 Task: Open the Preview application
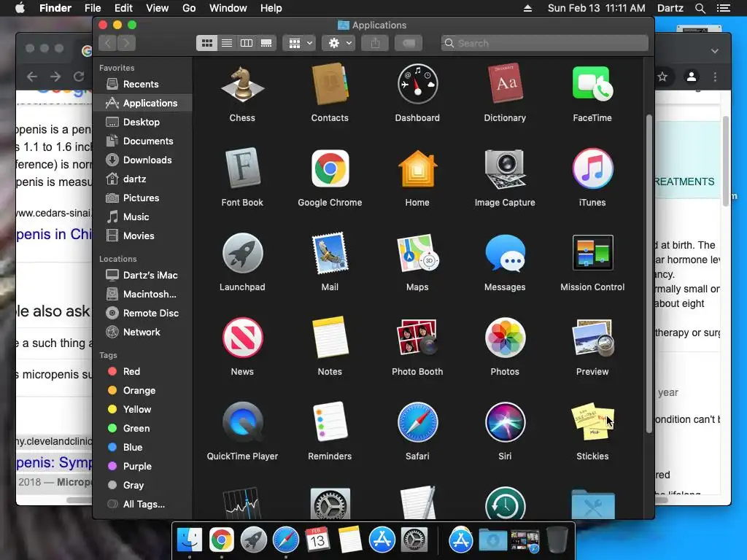coord(592,338)
